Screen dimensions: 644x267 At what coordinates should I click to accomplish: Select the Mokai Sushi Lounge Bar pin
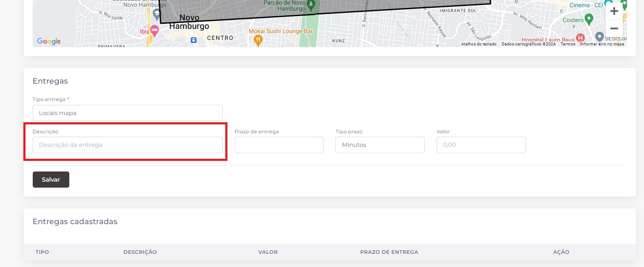258,40
